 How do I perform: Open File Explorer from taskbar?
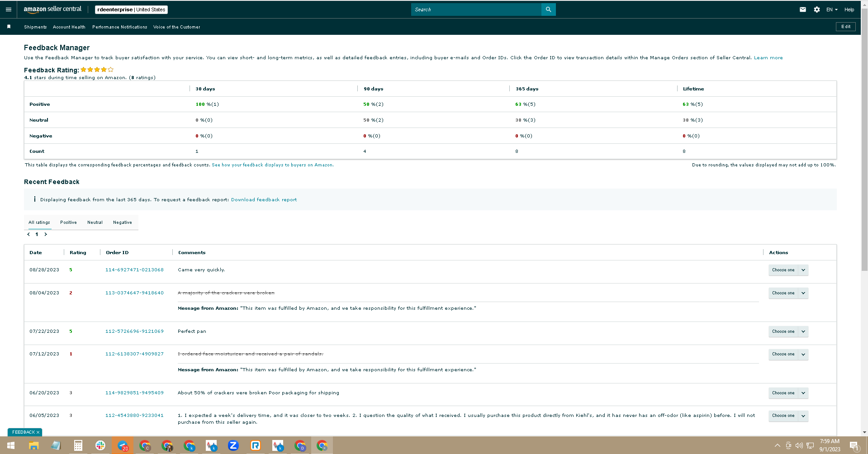[x=33, y=446]
